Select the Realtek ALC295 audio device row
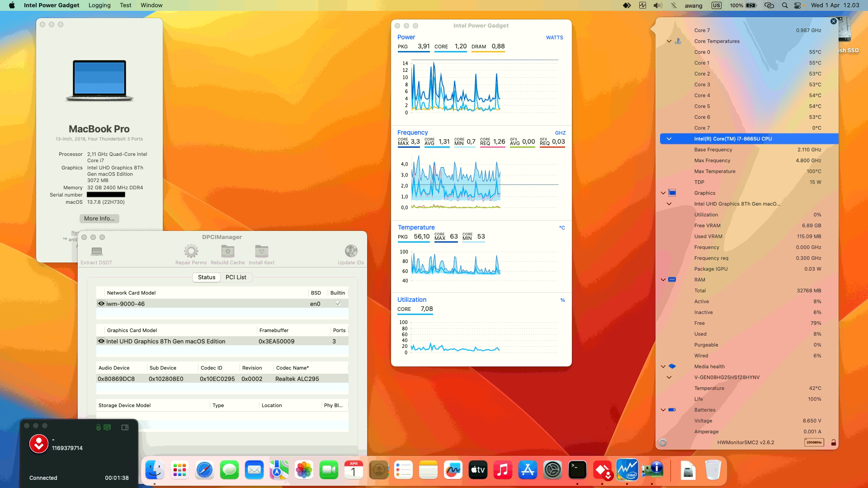This screenshot has height=488, width=868. [222, 379]
